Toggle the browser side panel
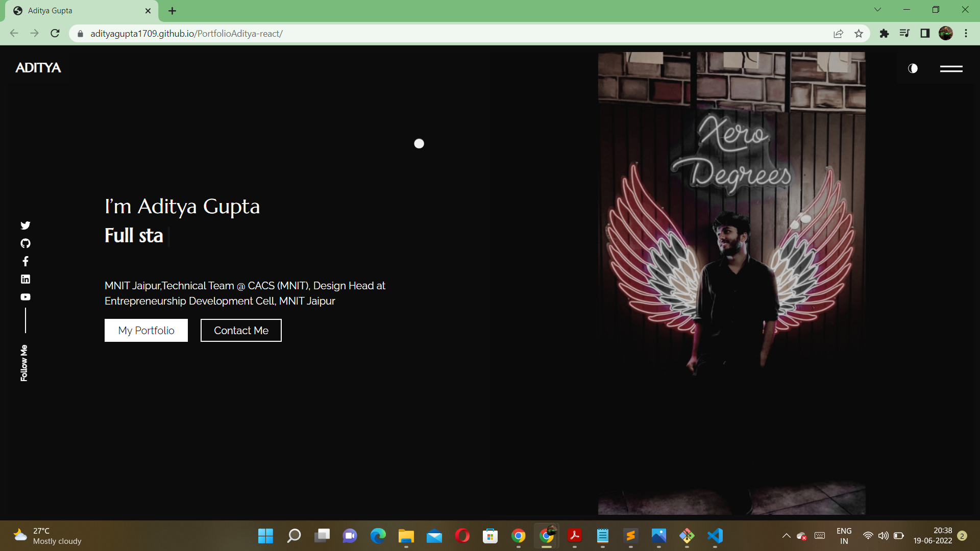980x551 pixels. point(925,34)
